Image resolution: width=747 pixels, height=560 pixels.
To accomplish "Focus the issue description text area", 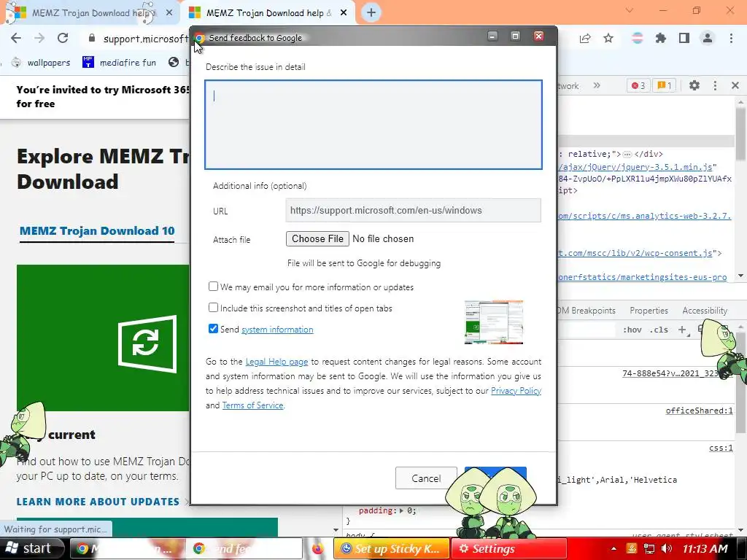I will 373,125.
